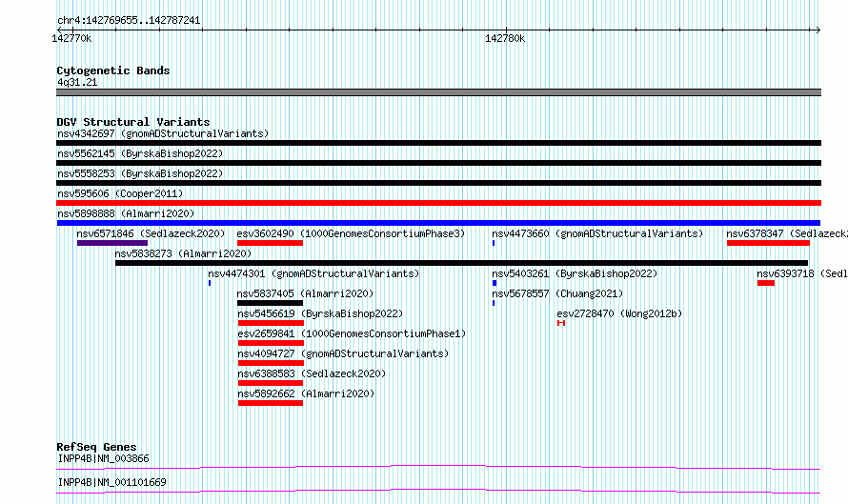Click the long black bar under nsv5838273
This screenshot has width=848, height=504.
coord(461,263)
